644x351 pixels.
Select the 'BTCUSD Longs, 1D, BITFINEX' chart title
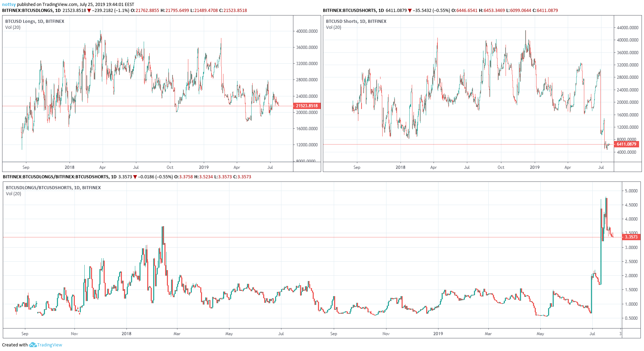[35, 21]
